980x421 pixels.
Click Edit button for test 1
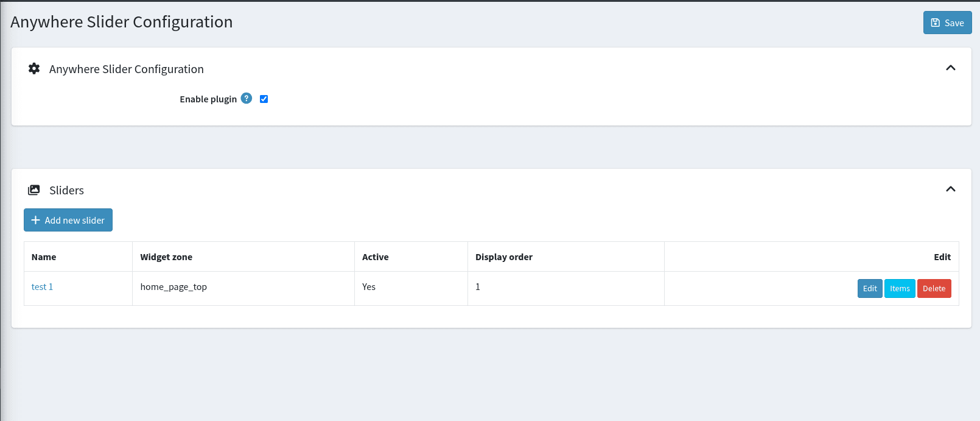[870, 288]
